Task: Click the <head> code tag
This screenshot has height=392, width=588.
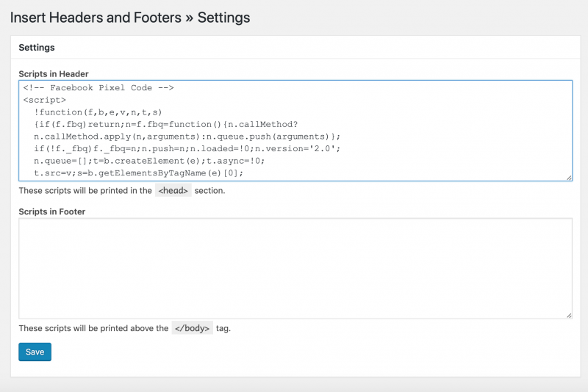Action: coord(173,190)
